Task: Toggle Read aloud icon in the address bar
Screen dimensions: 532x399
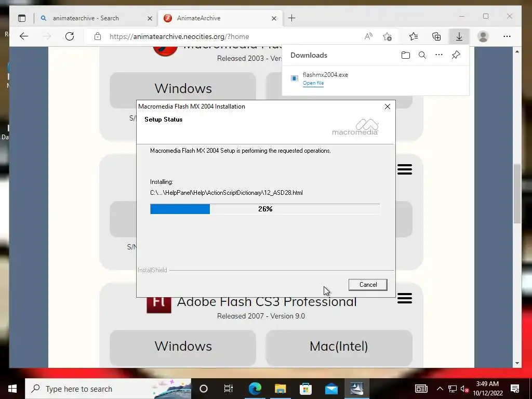Action: point(368,36)
